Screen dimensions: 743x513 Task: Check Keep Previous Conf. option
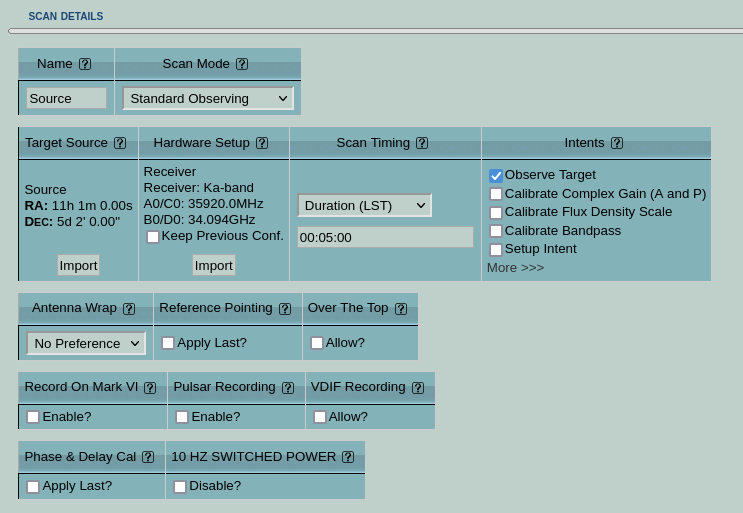[153, 237]
